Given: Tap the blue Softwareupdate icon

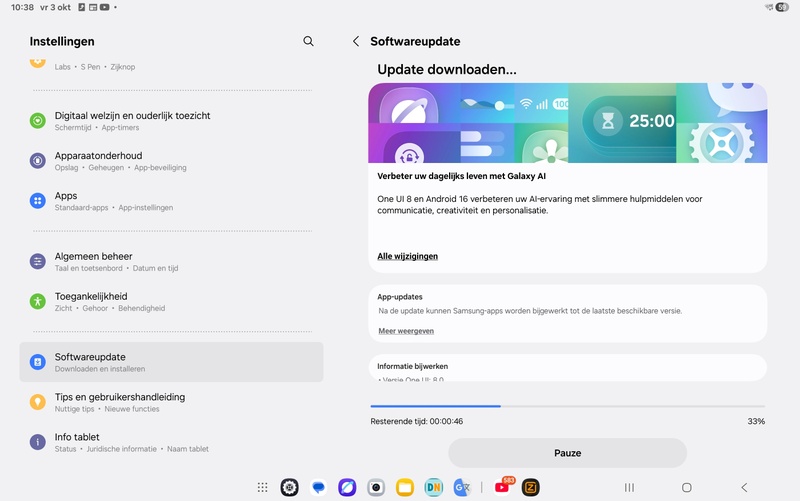Looking at the screenshot, I should point(38,362).
